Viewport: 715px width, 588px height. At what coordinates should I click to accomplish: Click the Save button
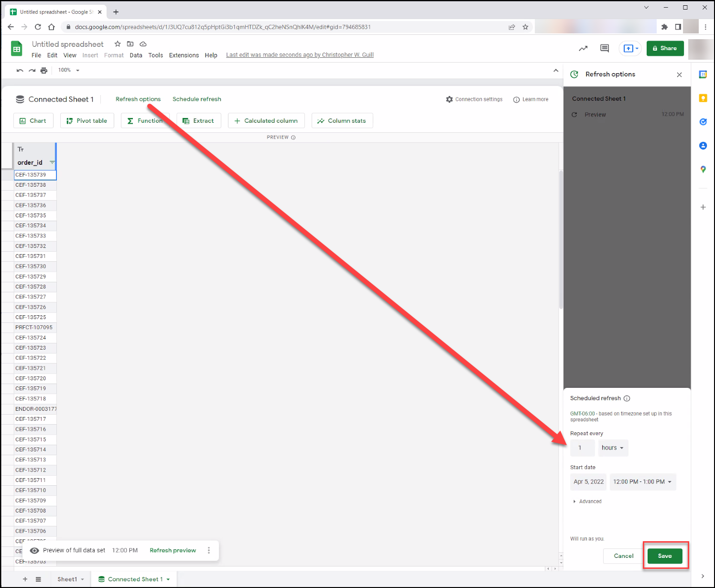pyautogui.click(x=665, y=556)
